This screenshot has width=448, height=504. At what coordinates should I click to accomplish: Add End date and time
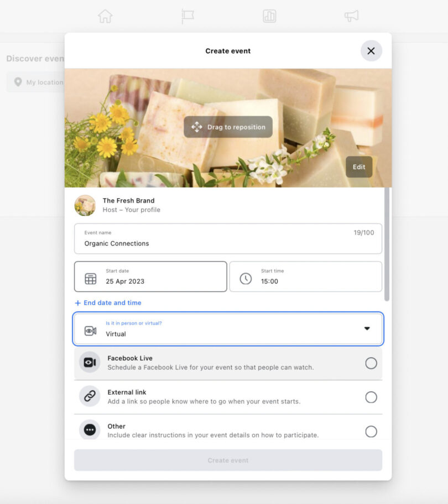point(108,303)
